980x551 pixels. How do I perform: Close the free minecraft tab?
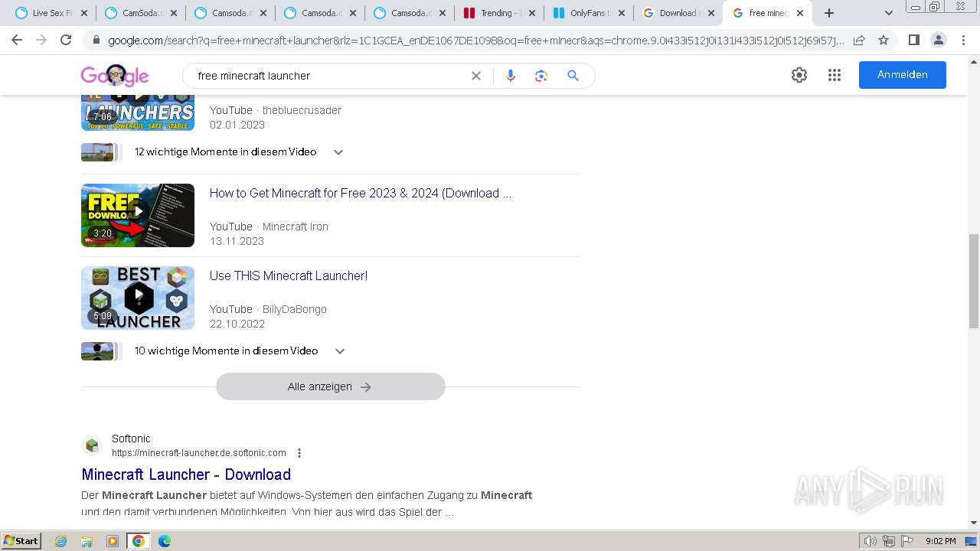(x=800, y=13)
